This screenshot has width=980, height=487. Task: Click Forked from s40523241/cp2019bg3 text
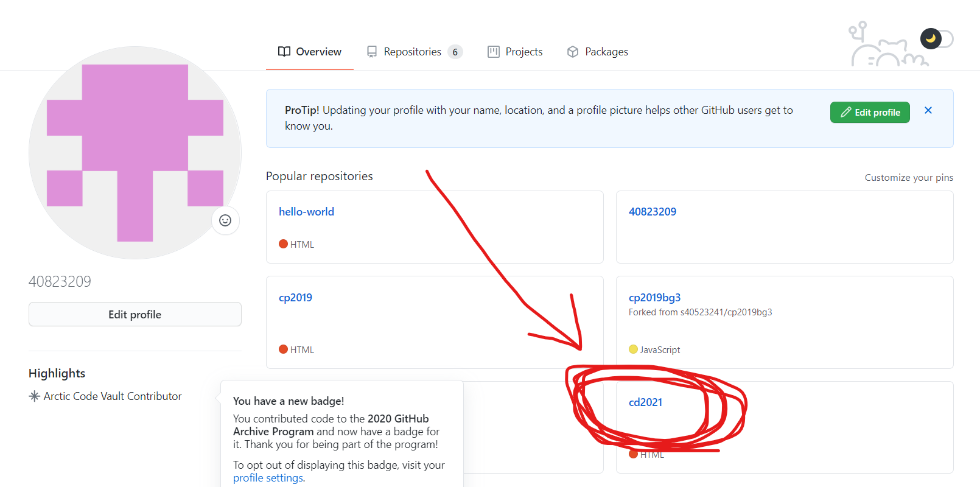(700, 312)
